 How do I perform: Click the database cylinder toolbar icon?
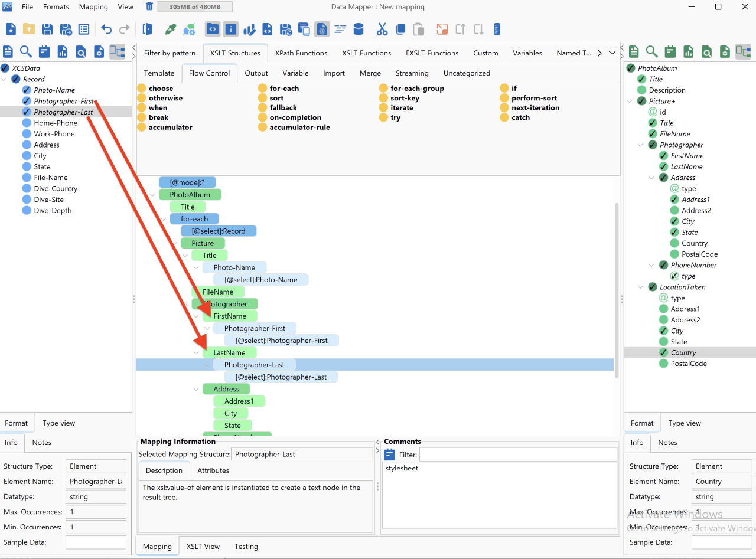359,29
